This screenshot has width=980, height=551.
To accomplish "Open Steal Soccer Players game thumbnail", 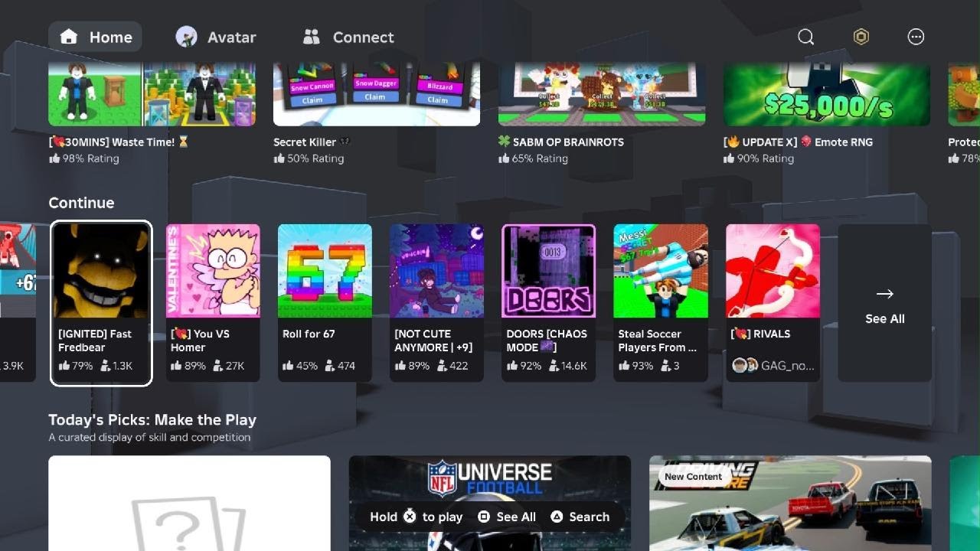I will click(661, 271).
